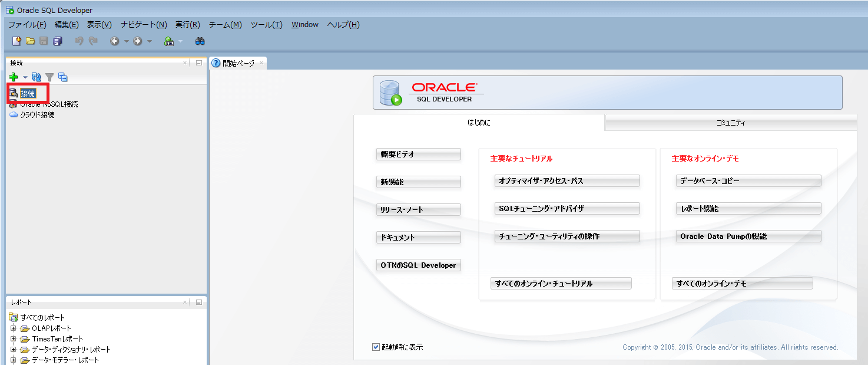Close the 開始ページ tab
The height and width of the screenshot is (365, 868).
(x=261, y=63)
